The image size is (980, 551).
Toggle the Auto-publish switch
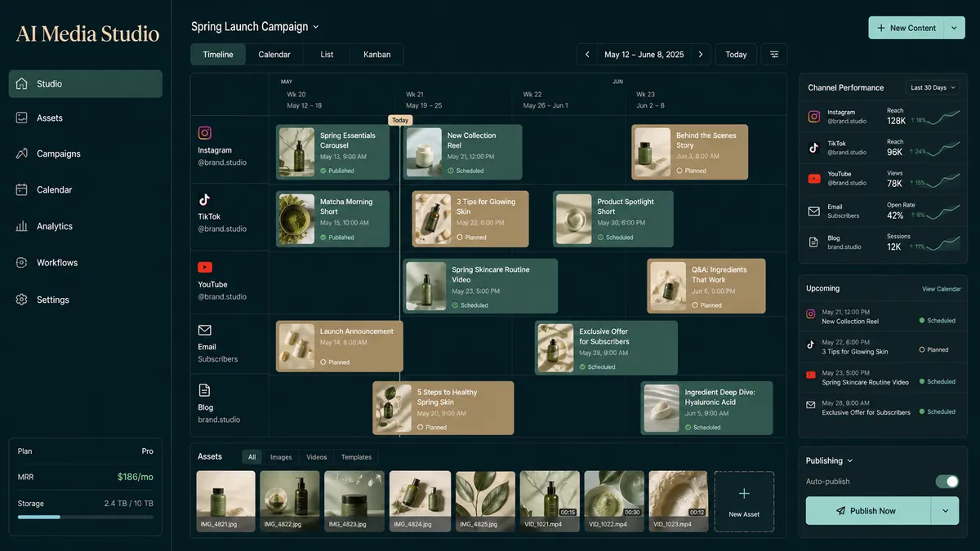coord(947,482)
